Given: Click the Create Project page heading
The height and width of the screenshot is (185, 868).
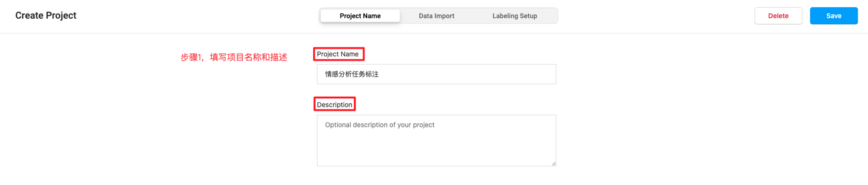Looking at the screenshot, I should click(x=46, y=16).
